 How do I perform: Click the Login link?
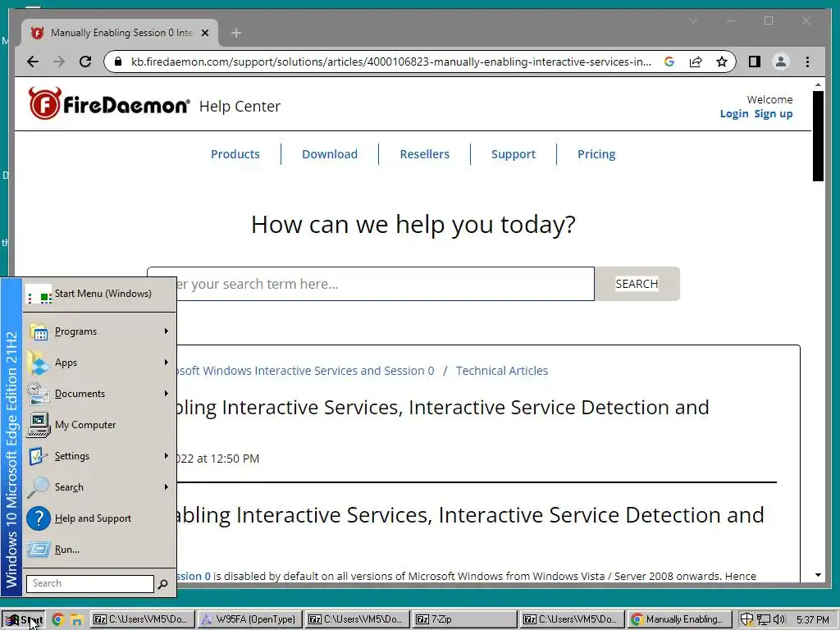(x=734, y=113)
